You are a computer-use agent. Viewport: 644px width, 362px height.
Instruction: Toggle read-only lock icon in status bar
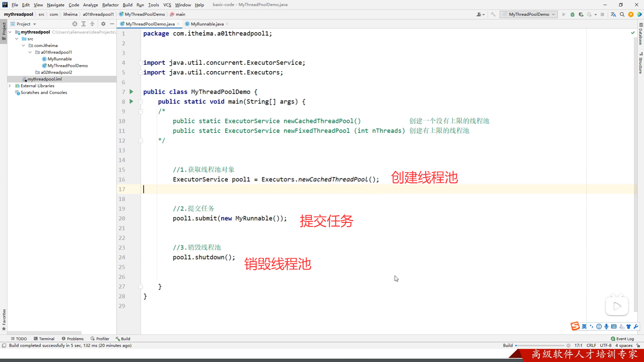point(638,345)
